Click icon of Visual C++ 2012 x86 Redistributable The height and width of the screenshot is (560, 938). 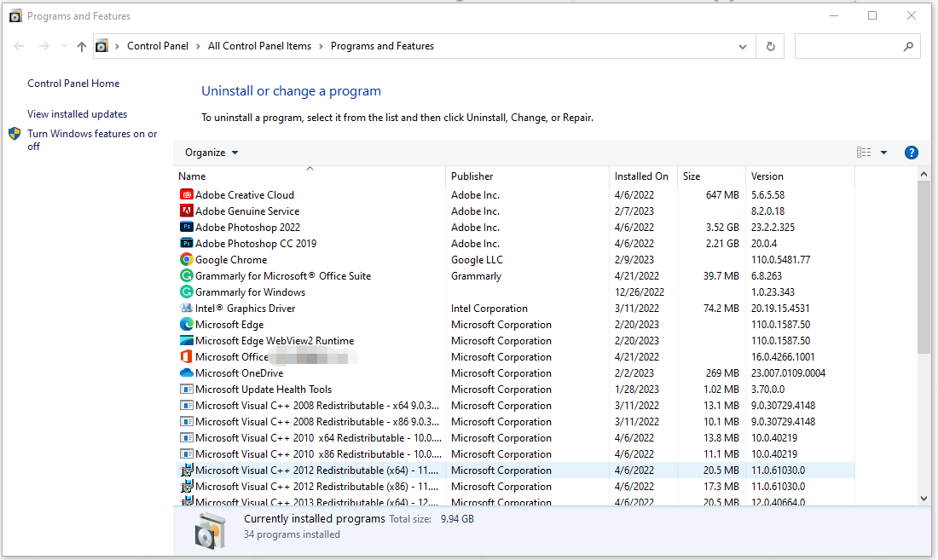tap(187, 486)
